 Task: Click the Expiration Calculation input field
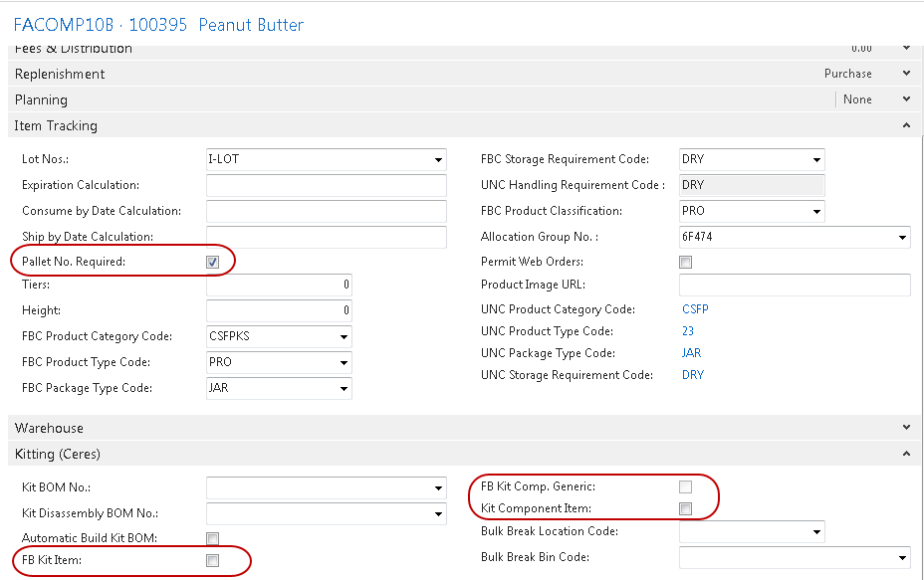(x=326, y=186)
